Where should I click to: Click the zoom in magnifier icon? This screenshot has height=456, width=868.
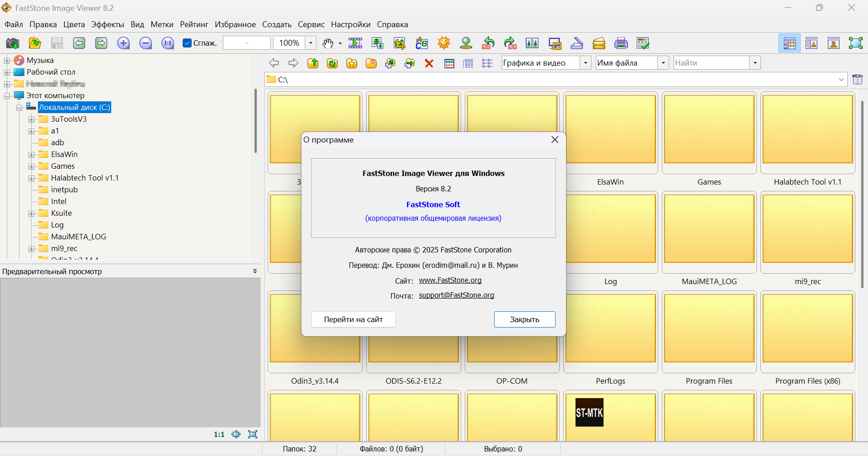click(123, 43)
